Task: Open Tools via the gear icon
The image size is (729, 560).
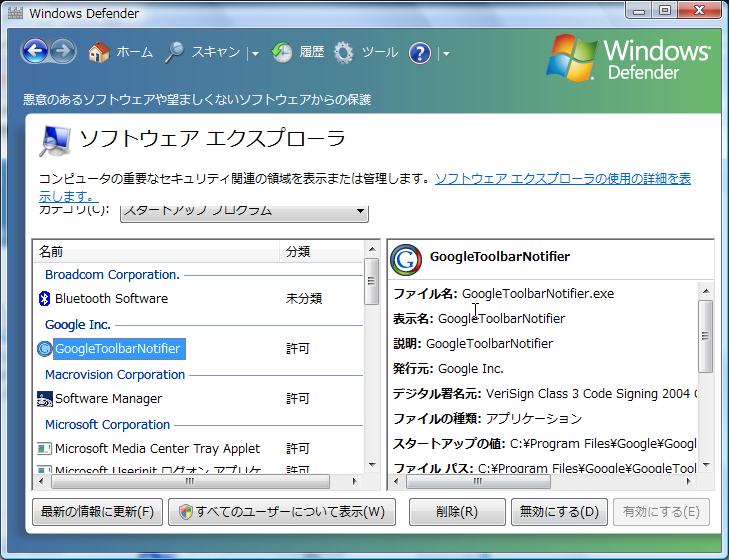Action: pos(344,52)
